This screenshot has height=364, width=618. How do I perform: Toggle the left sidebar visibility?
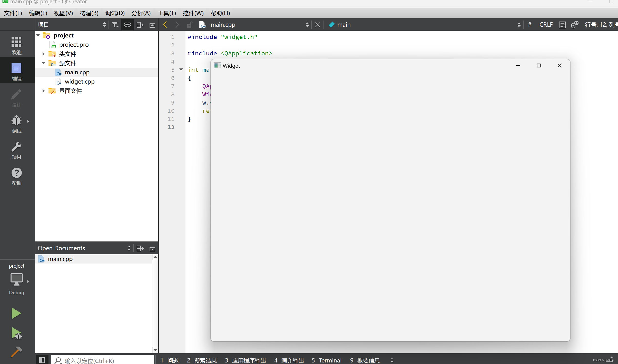point(42,360)
